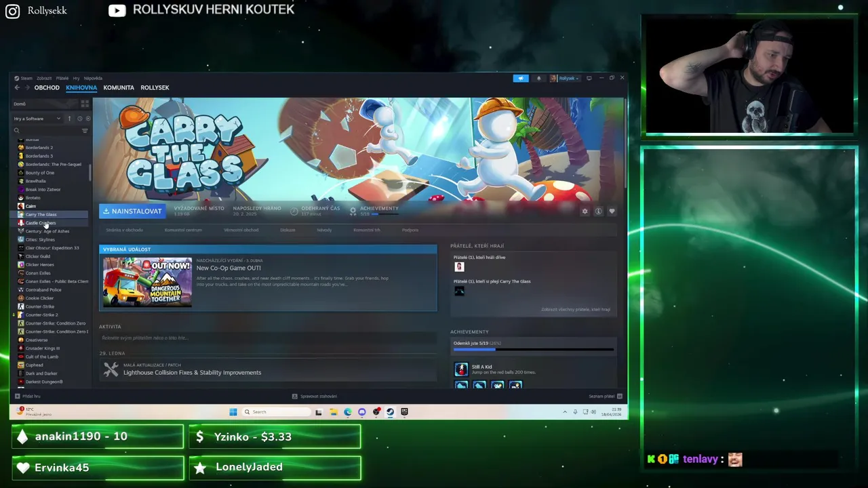Select Castle Crashers in the library
Screen dimensions: 868x488
41,223
